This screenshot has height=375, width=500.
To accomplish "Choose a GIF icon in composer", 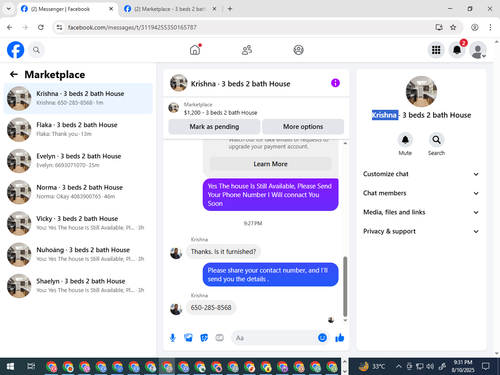I will (x=219, y=338).
